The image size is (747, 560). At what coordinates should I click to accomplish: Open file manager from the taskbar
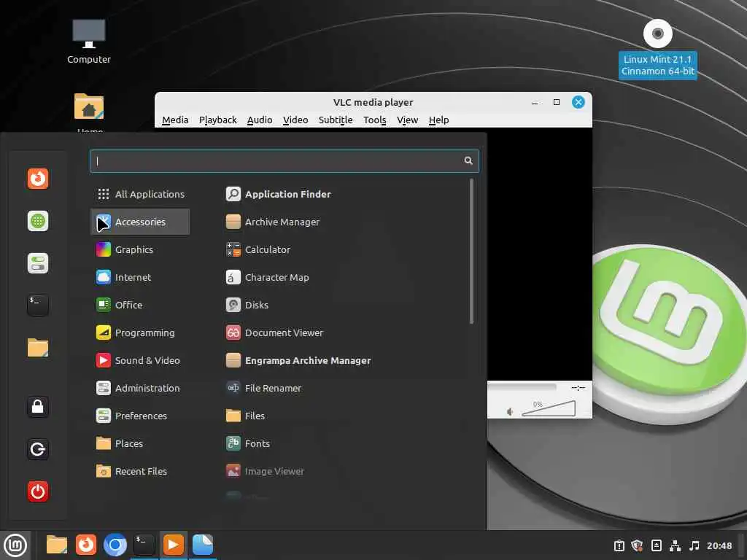pos(57,545)
